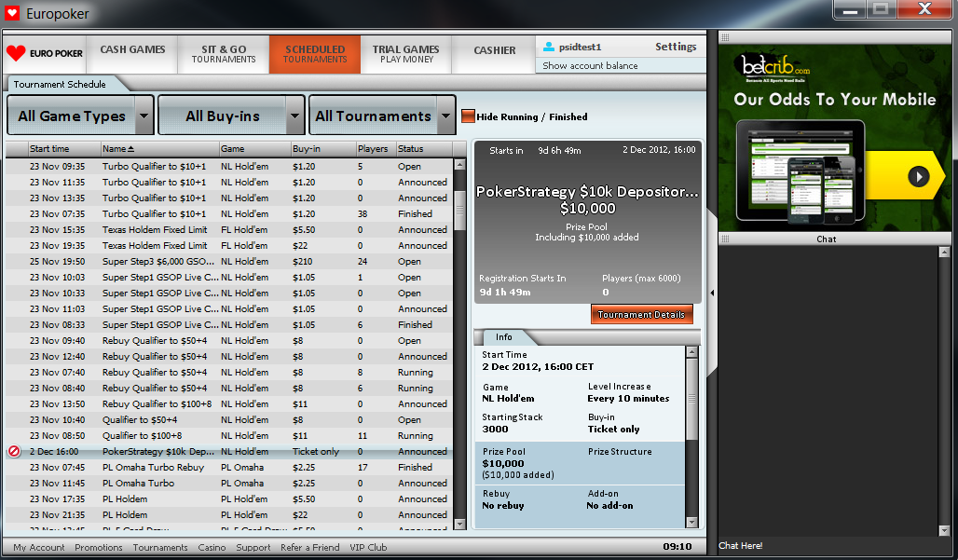Click the tournament list scrollbar thumb
The image size is (958, 560).
tap(460, 210)
